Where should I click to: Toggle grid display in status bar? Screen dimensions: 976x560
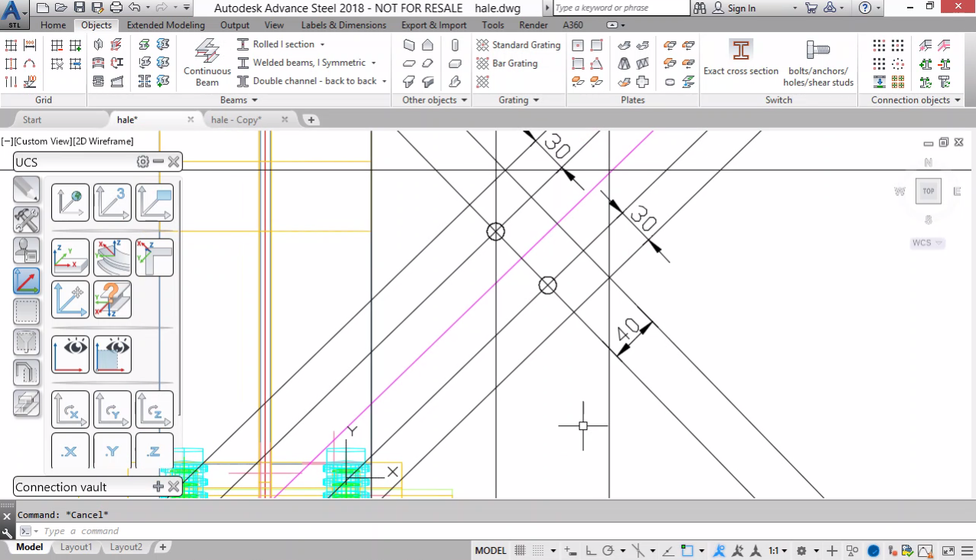(x=520, y=551)
